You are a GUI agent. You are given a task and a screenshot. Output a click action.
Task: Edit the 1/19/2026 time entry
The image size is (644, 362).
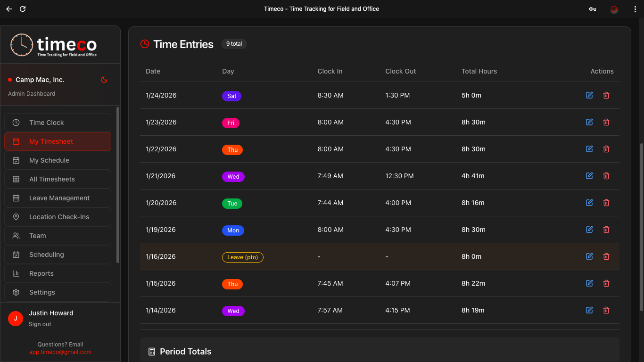click(x=589, y=230)
